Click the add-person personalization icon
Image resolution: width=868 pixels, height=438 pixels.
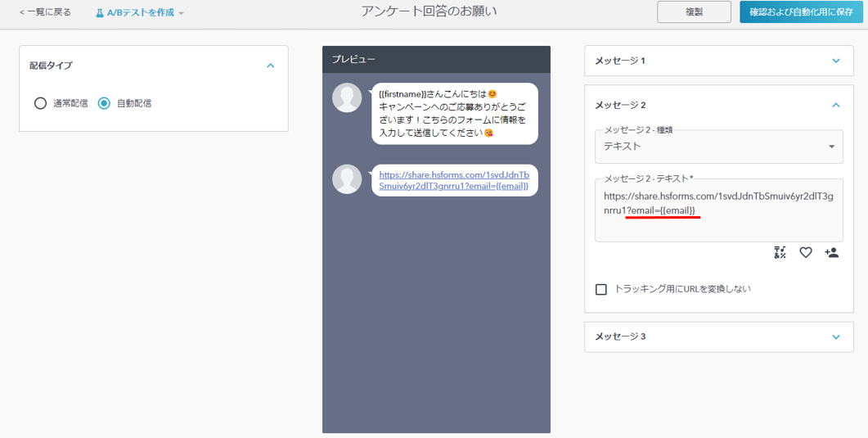832,253
